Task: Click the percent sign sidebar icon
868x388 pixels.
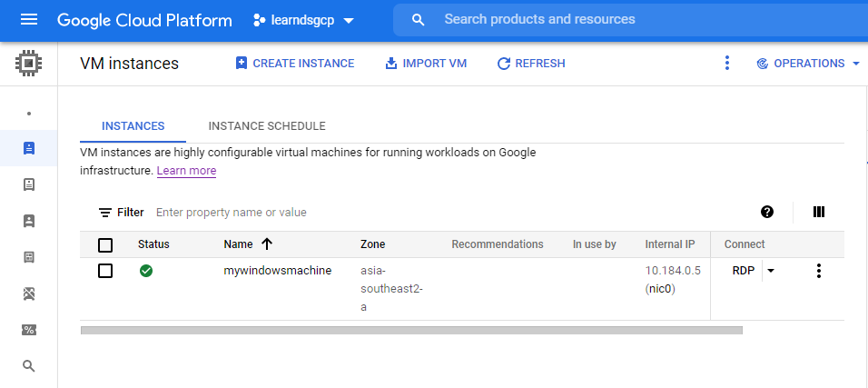Action: [x=29, y=330]
